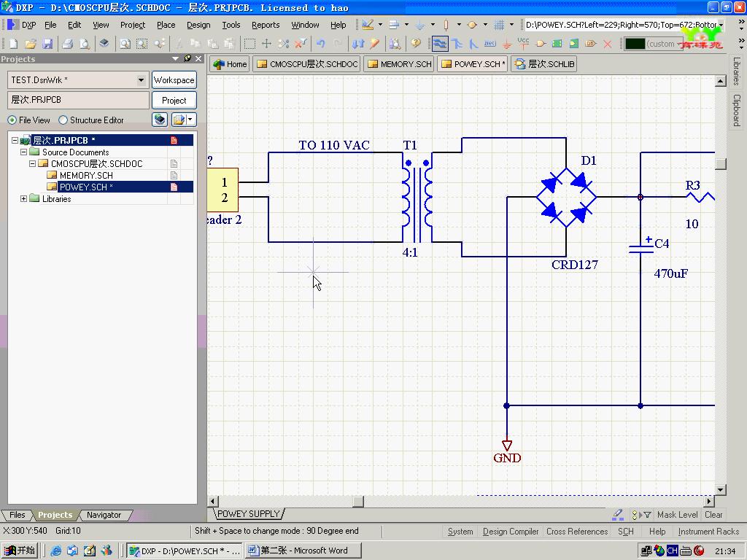The height and width of the screenshot is (560, 747).
Task: Create a new document with the toolbar icon
Action: point(13,44)
